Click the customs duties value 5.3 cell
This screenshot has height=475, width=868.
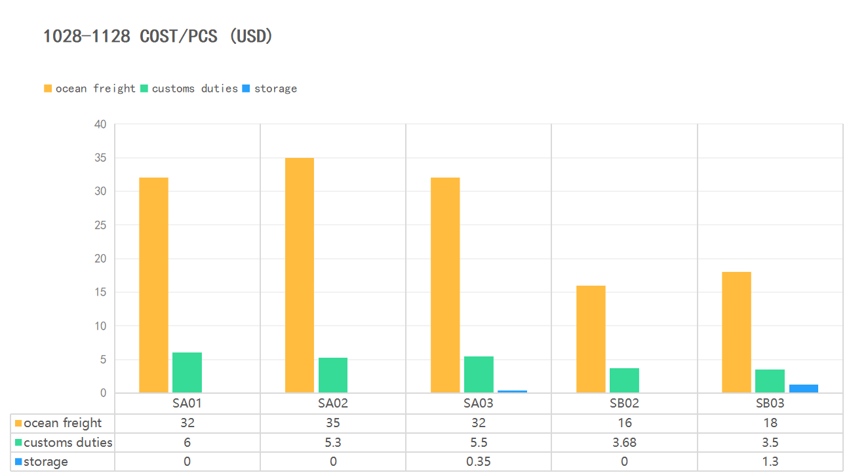pos(333,442)
